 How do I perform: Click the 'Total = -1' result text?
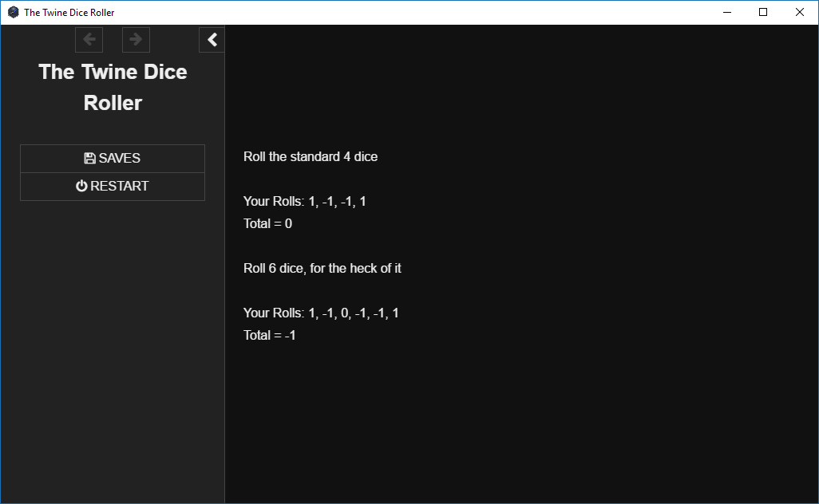pos(269,335)
